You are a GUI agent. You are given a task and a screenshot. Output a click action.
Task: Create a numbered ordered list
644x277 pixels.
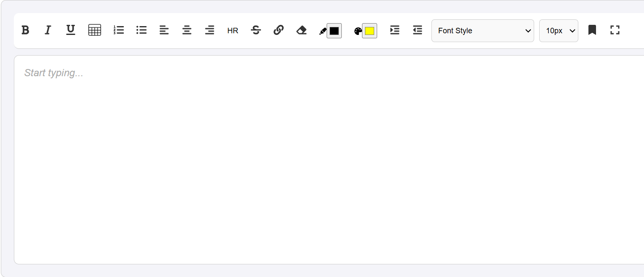pos(119,30)
